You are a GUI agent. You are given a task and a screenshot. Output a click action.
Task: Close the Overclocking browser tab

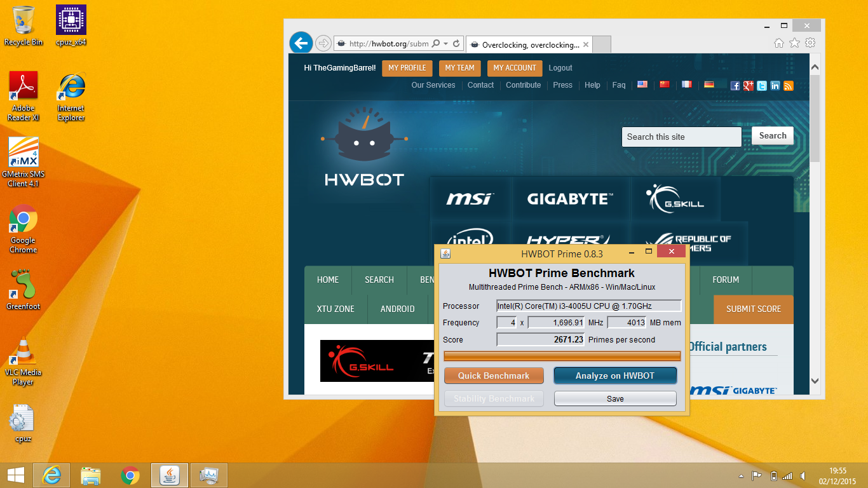pyautogui.click(x=586, y=44)
